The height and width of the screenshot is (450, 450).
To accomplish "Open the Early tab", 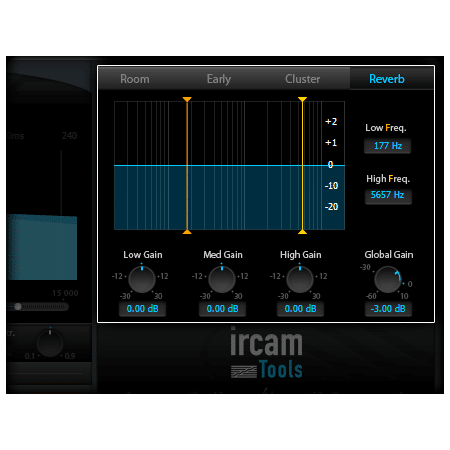I will pos(219,79).
